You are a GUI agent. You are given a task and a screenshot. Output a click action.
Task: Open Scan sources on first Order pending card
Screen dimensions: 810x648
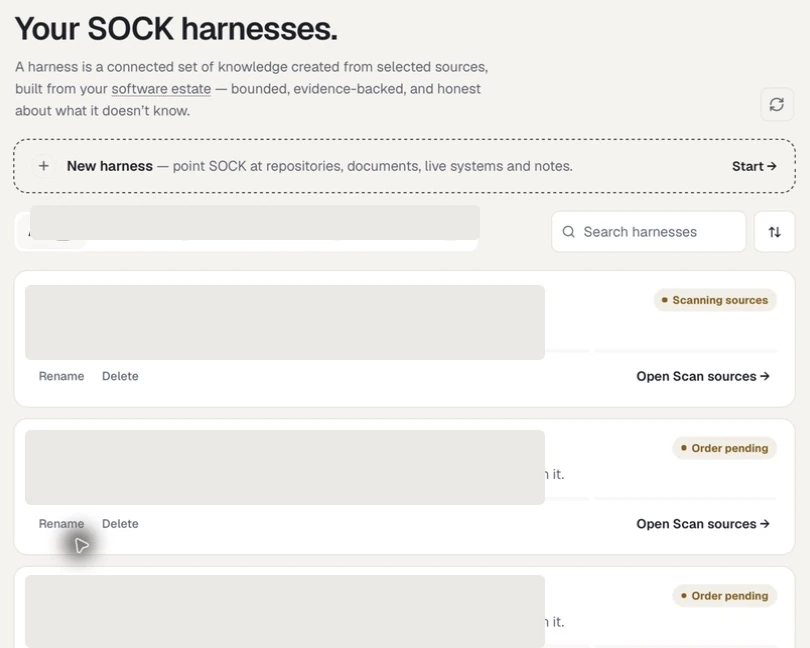(x=703, y=523)
